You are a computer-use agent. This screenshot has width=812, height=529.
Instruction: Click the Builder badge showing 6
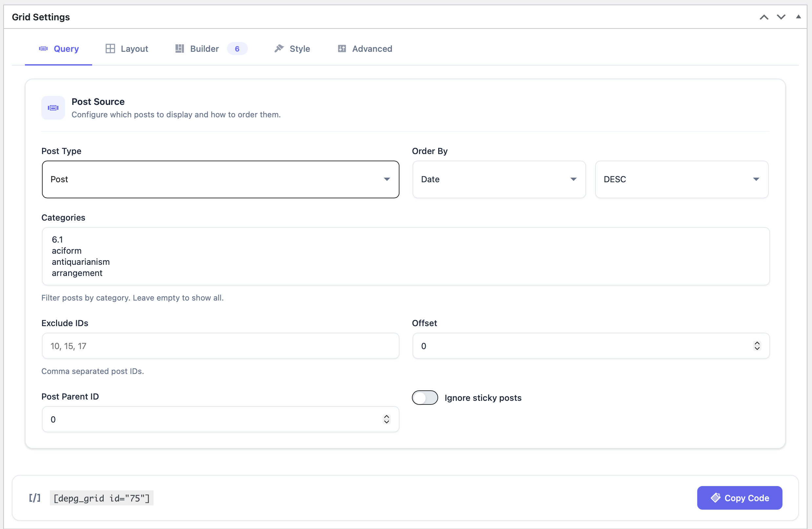pyautogui.click(x=237, y=49)
